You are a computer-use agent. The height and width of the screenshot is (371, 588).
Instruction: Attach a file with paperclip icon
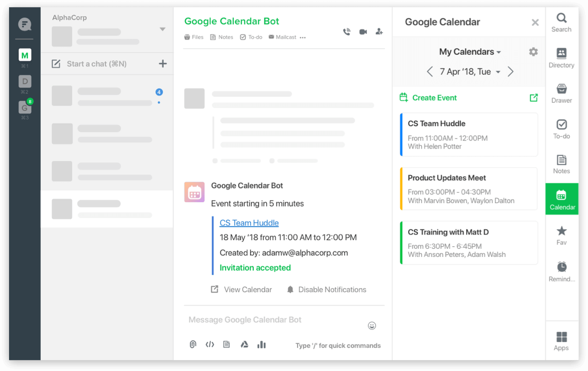pyautogui.click(x=193, y=345)
